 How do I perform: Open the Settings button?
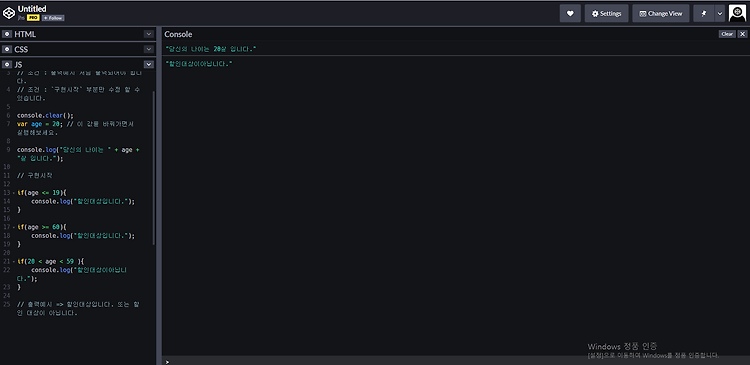607,13
